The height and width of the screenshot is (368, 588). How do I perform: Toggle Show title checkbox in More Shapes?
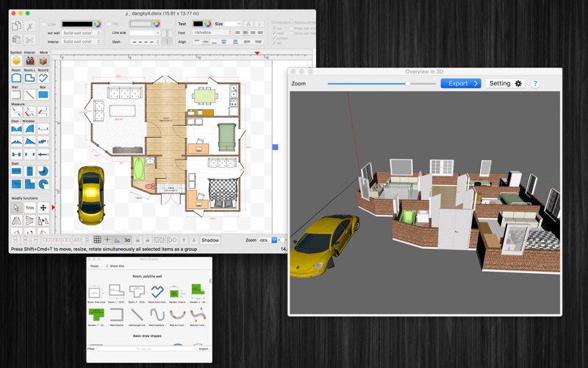coord(107,266)
